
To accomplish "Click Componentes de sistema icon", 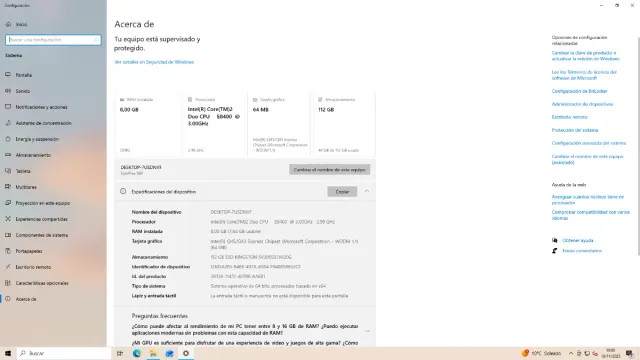I will point(8,235).
